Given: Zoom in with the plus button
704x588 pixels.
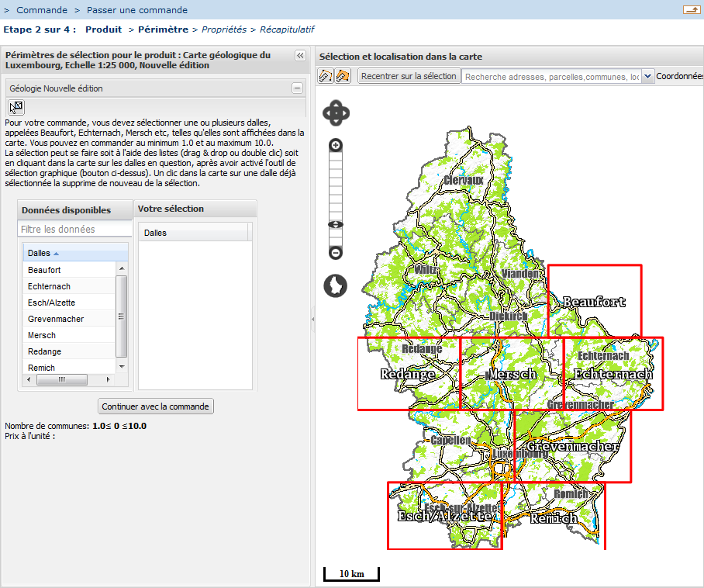Looking at the screenshot, I should click(x=336, y=145).
